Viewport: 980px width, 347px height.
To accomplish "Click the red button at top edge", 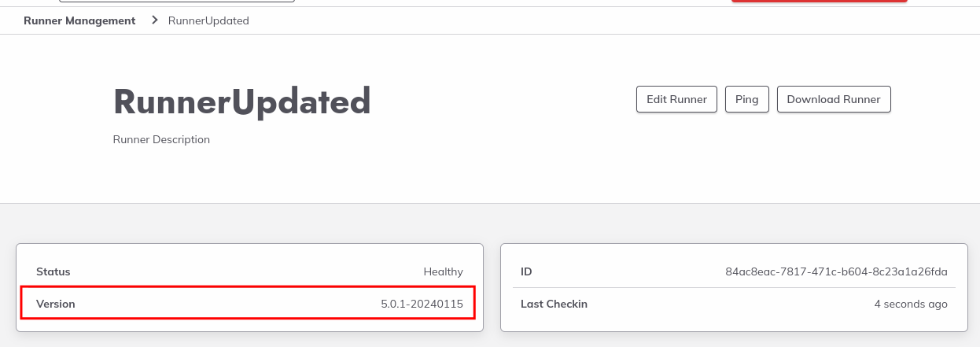I will [820, 2].
